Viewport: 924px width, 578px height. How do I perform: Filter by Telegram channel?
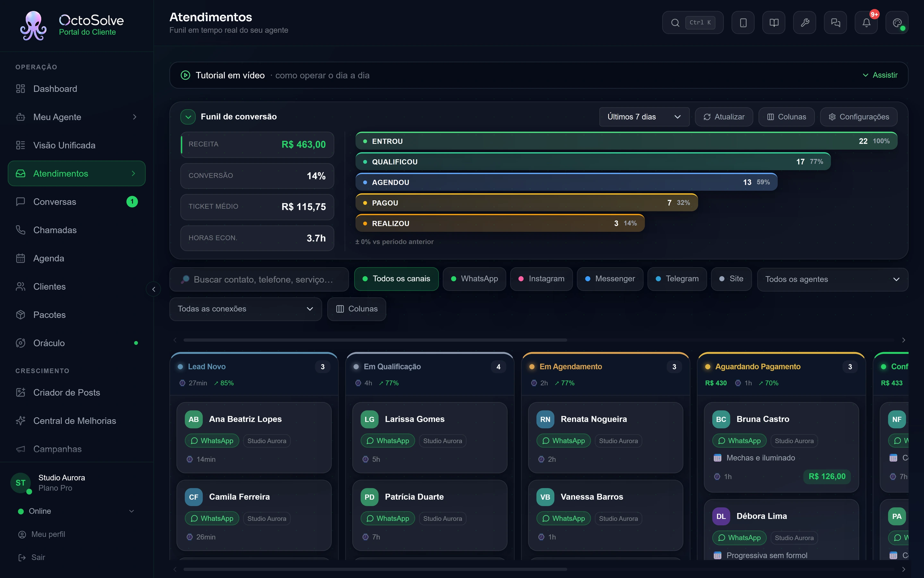click(677, 279)
